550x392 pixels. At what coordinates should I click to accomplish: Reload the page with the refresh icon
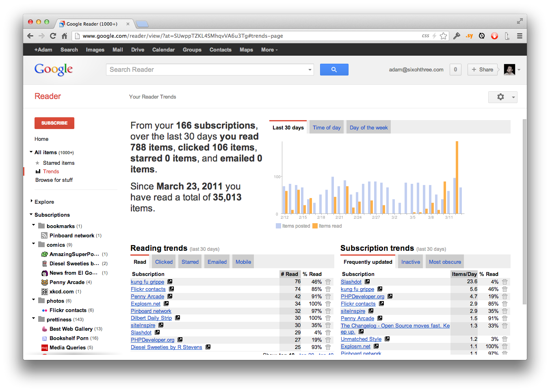pyautogui.click(x=53, y=36)
